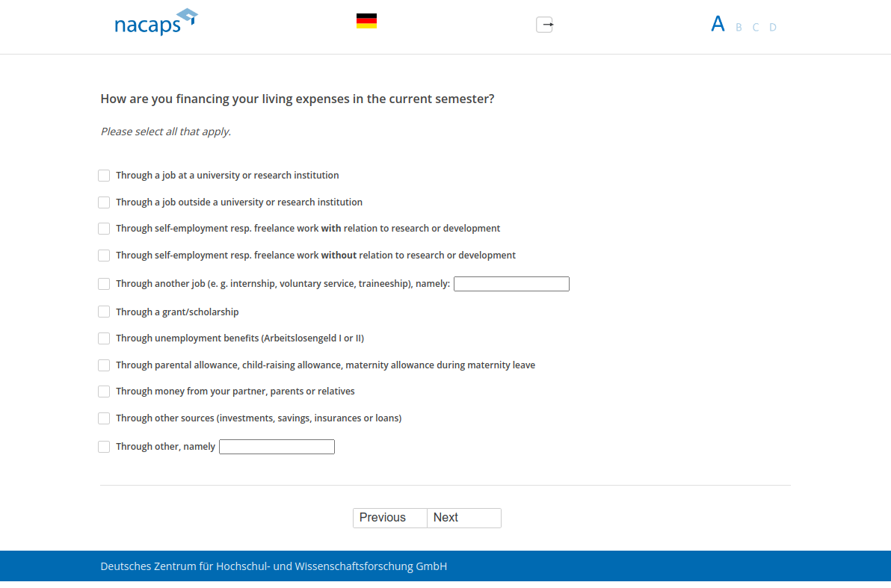Tick the grant/scholarship option

[104, 312]
